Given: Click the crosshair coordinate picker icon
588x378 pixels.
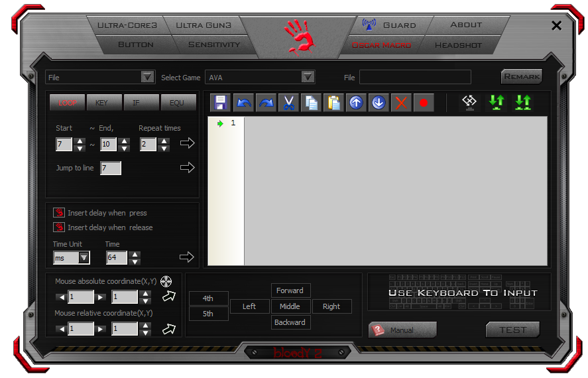Looking at the screenshot, I should tap(166, 281).
